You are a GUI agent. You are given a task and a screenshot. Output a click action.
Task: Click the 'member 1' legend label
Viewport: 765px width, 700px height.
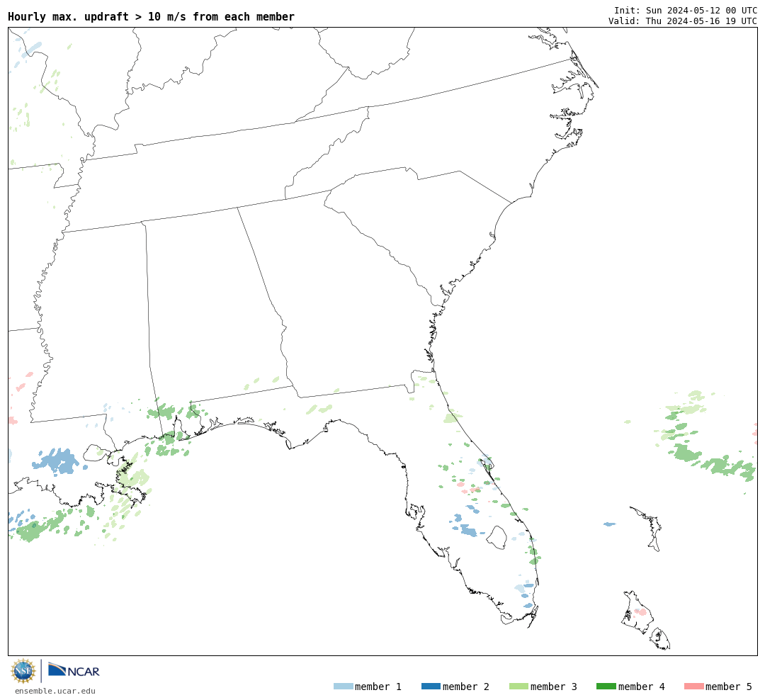tap(378, 687)
